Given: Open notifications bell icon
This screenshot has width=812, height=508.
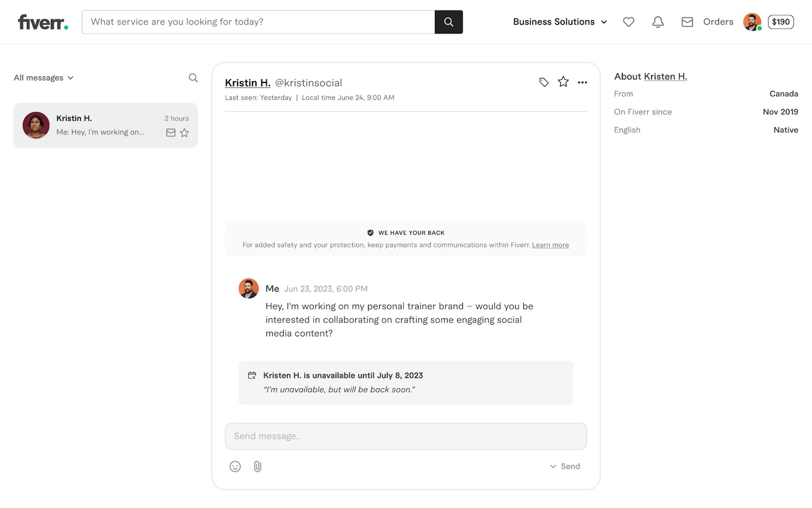Looking at the screenshot, I should (x=658, y=22).
